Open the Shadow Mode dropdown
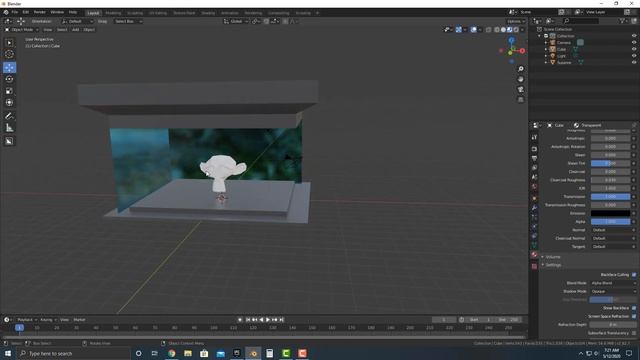Screen dimensions: 640x360 click(x=613, y=291)
